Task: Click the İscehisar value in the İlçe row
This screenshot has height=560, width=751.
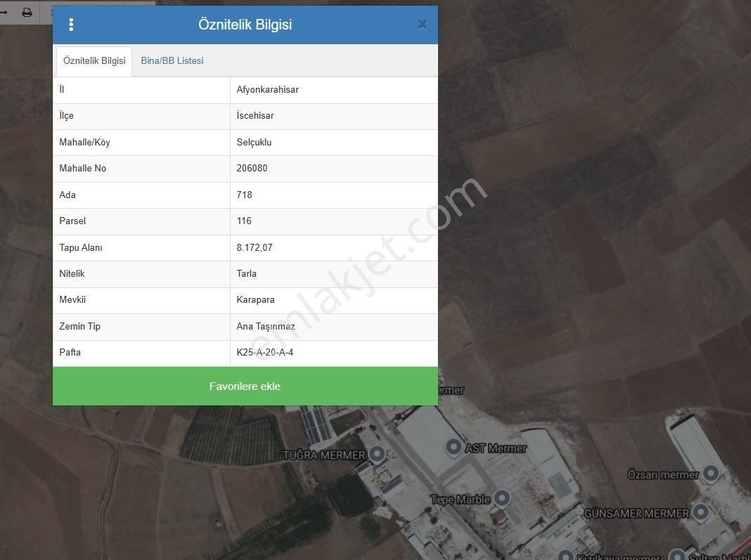Action: (255, 115)
